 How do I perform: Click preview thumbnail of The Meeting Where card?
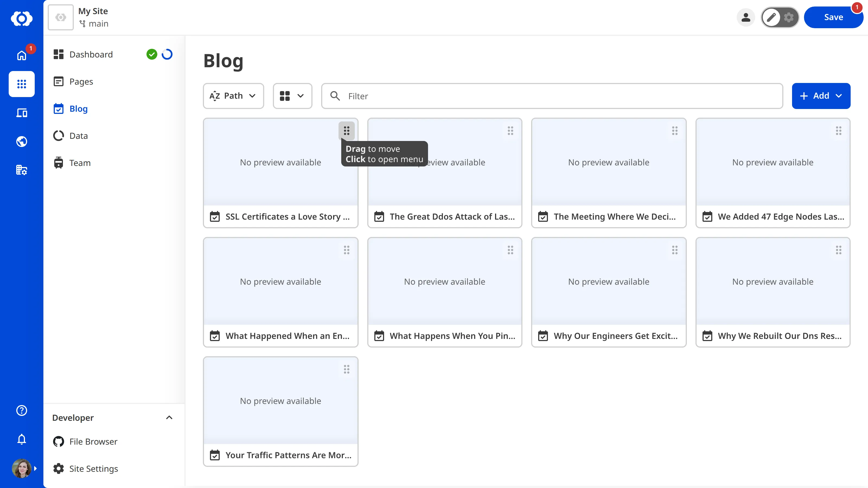point(608,162)
